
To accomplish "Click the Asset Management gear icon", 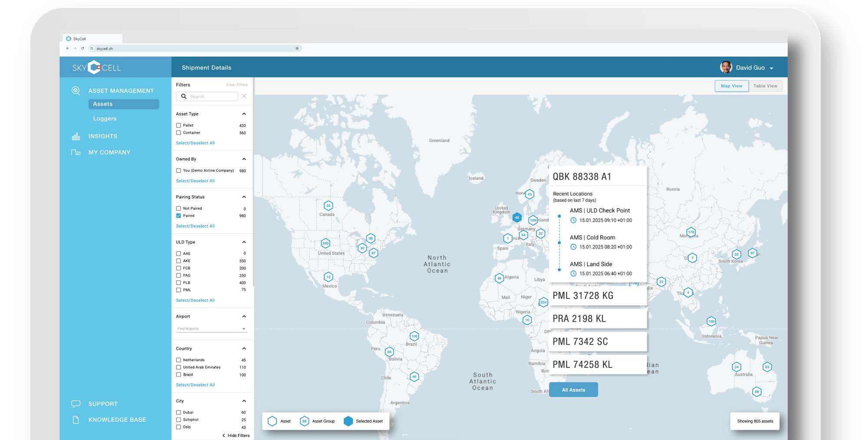I will point(76,91).
